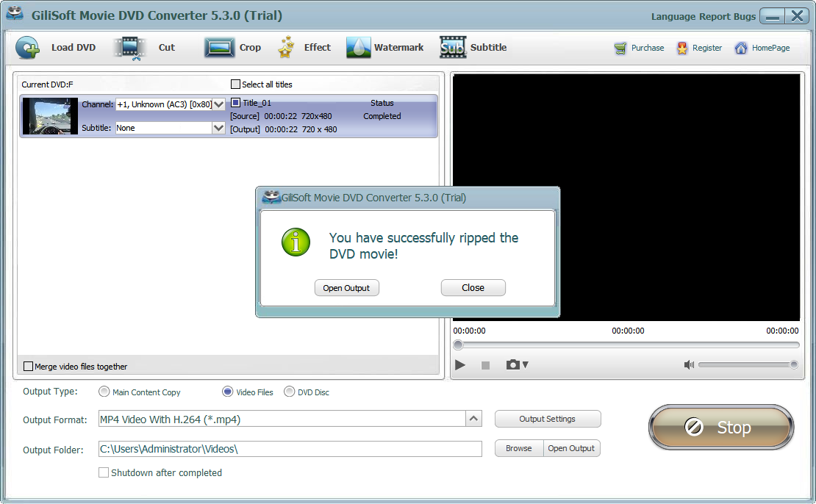Viewport: 816px width, 504px height.
Task: Stop preview playback square button
Action: pyautogui.click(x=485, y=366)
